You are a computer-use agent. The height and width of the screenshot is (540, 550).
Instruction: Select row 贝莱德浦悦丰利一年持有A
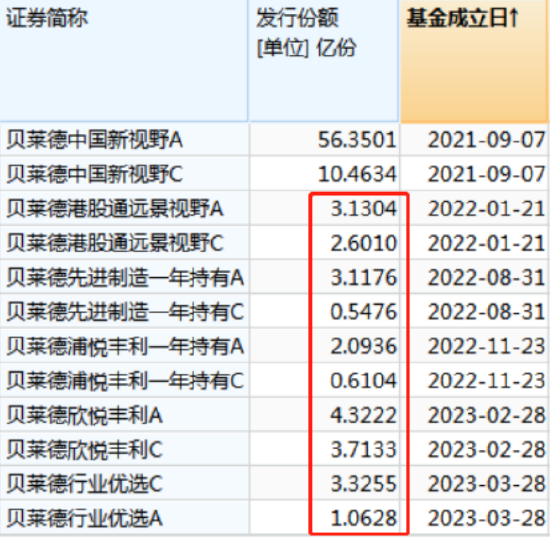click(275, 346)
